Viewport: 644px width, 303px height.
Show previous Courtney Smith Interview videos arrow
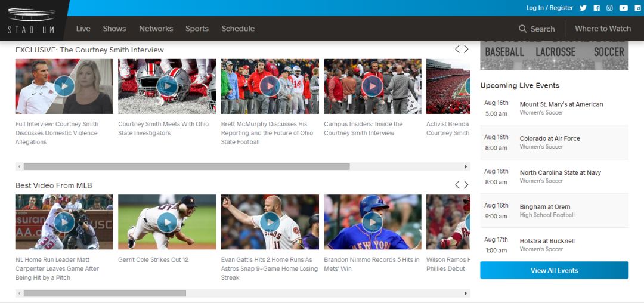click(x=457, y=50)
